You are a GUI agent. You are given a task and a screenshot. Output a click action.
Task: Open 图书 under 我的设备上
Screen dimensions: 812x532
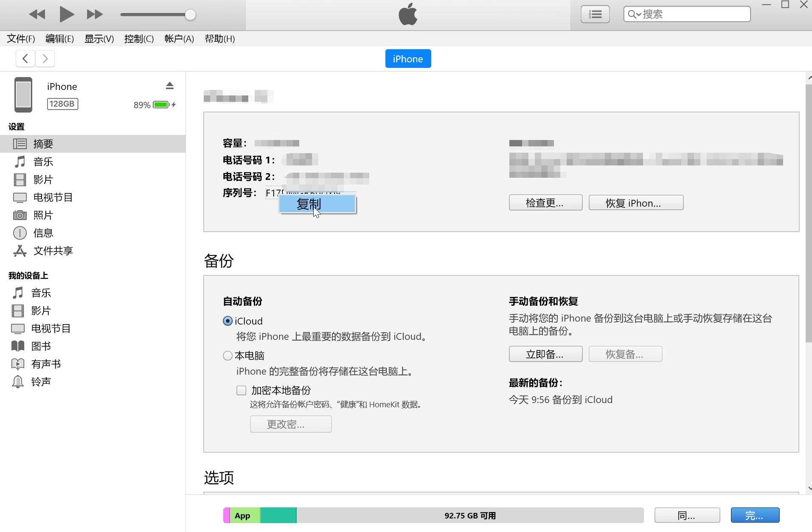click(x=93, y=346)
